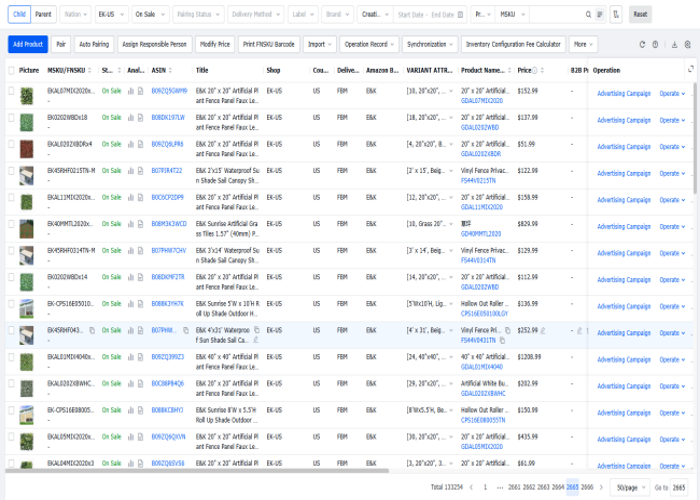
Task: Open the batch search list icon
Action: coord(600,15)
